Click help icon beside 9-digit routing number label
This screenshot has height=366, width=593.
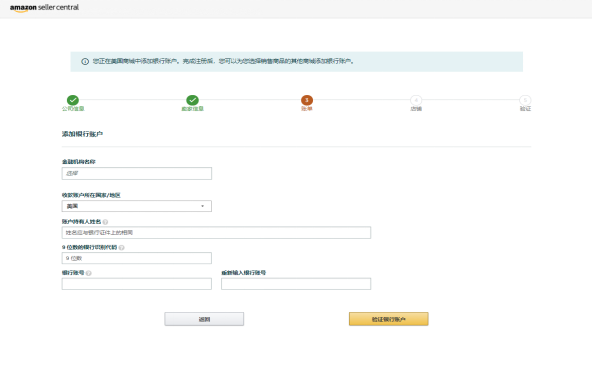pos(121,248)
